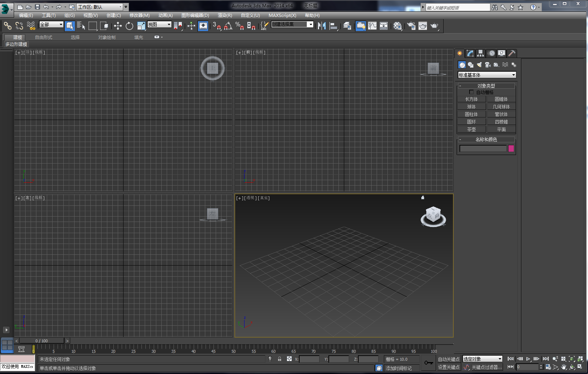
Task: Open the Utilities hammer panel icon
Action: tap(512, 53)
